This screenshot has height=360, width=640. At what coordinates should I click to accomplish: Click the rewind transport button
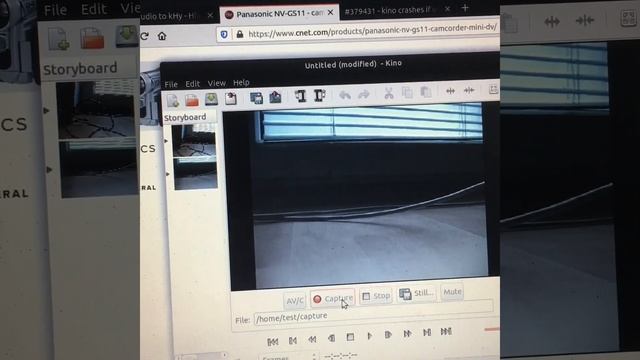click(x=312, y=339)
